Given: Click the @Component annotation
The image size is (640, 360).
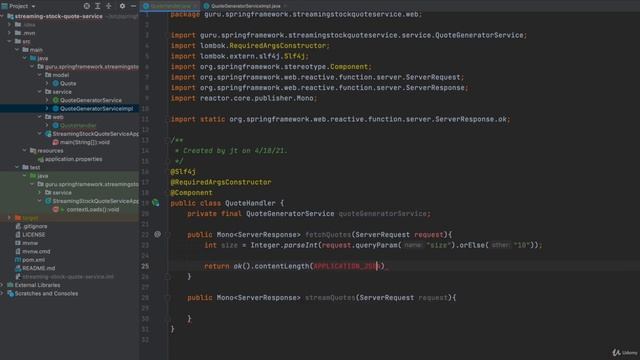Looking at the screenshot, I should pyautogui.click(x=191, y=193).
